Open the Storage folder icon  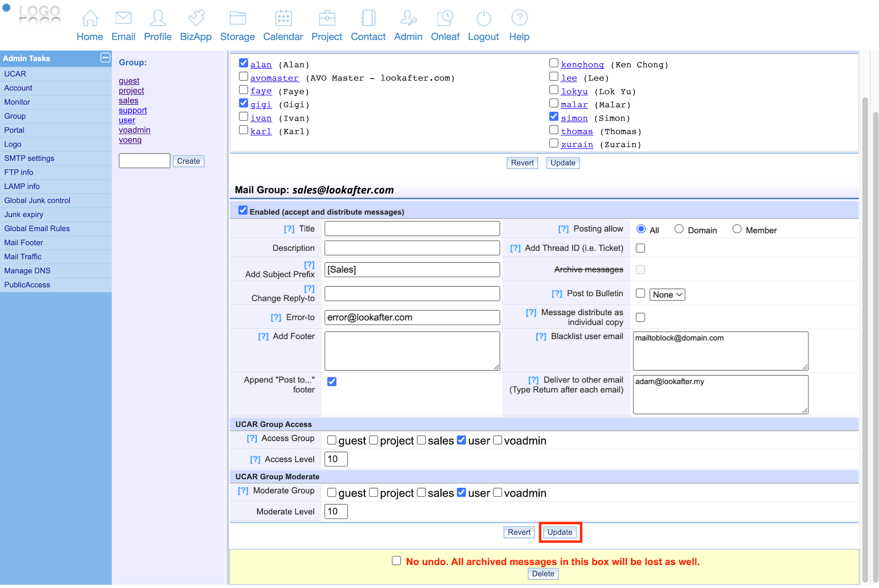237,19
